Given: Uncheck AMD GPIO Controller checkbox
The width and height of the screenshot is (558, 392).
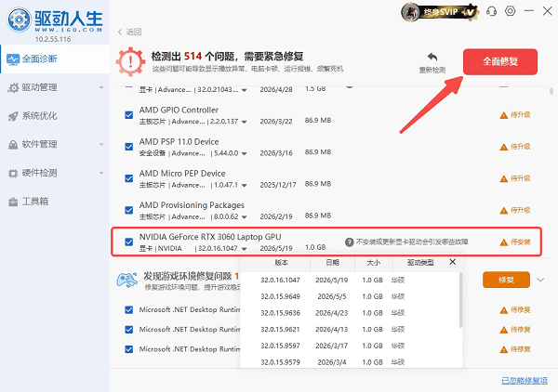Looking at the screenshot, I should click(x=129, y=115).
